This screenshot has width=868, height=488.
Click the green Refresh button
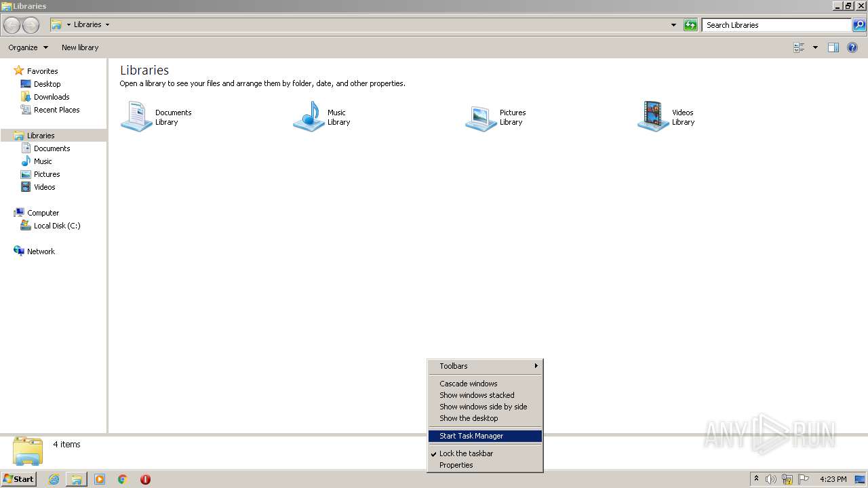coord(690,25)
